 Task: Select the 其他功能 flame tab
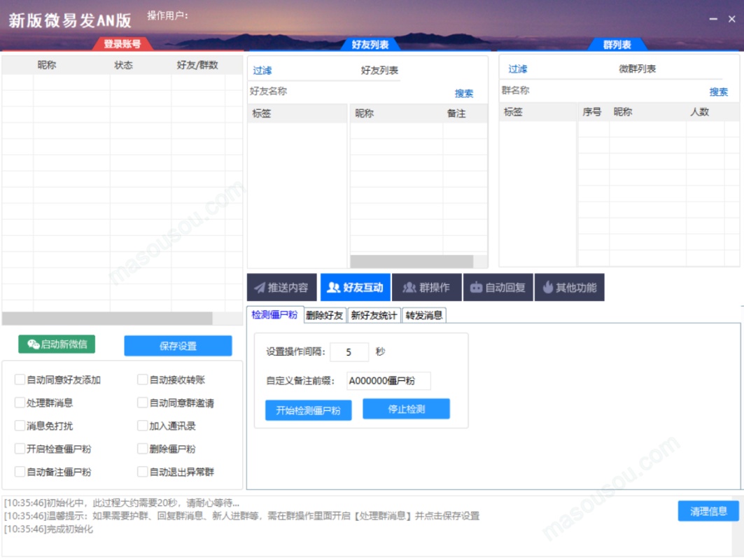570,287
